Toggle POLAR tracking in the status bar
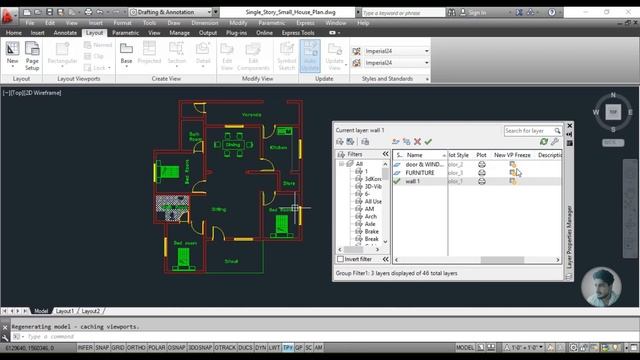 pos(156,348)
